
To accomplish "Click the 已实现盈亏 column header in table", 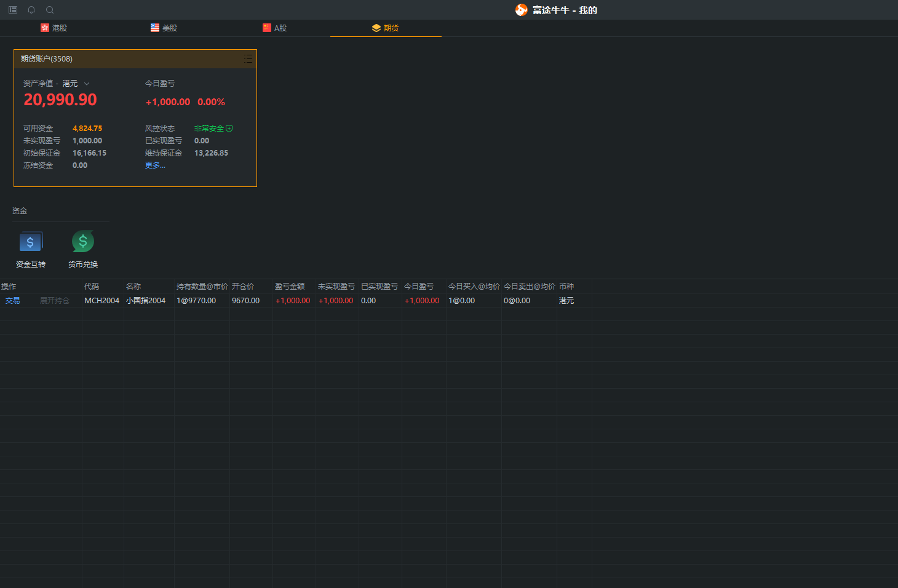I will click(379, 287).
